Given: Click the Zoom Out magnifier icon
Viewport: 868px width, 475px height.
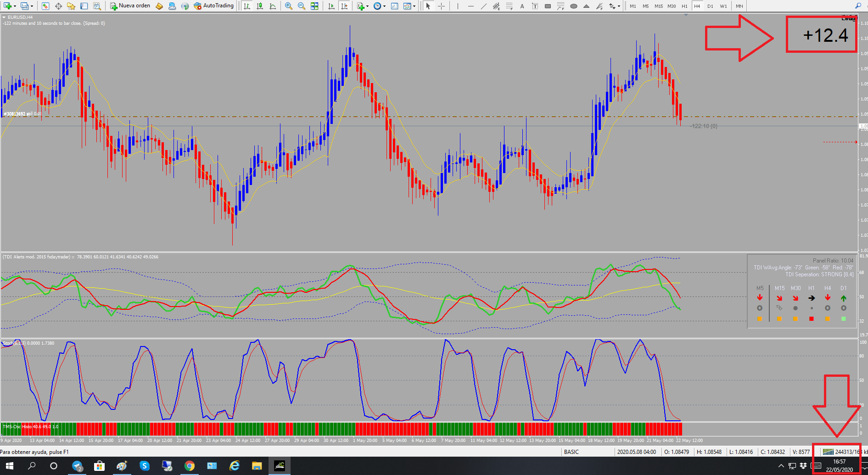Looking at the screenshot, I should (x=301, y=6).
